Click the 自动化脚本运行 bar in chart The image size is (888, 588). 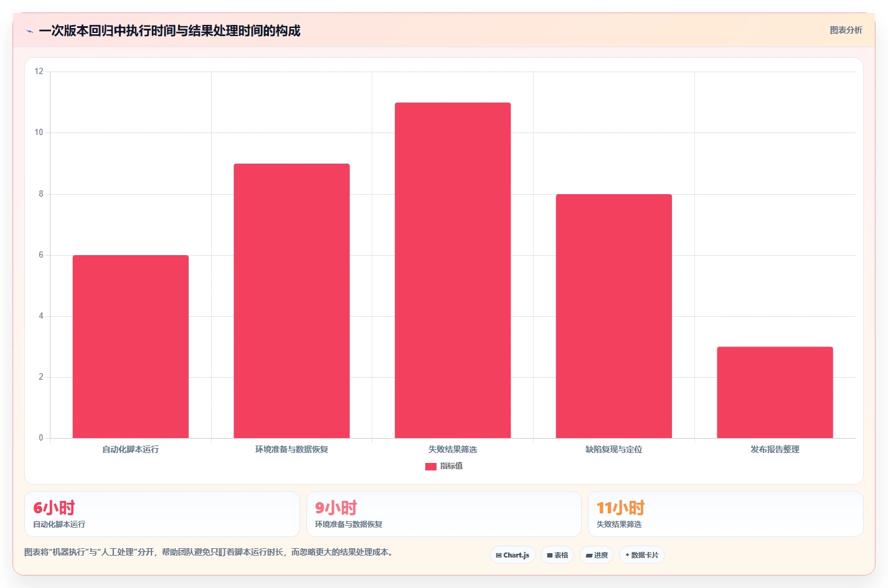(x=131, y=347)
